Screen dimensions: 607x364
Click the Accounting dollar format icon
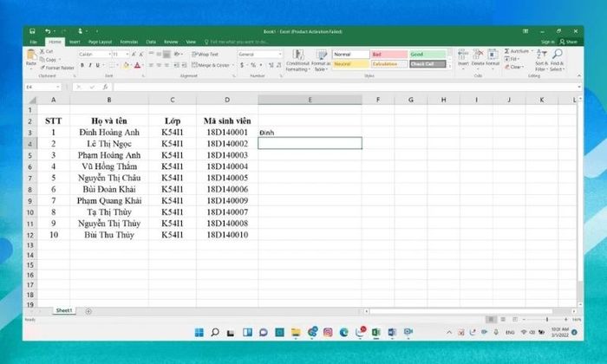[242, 65]
